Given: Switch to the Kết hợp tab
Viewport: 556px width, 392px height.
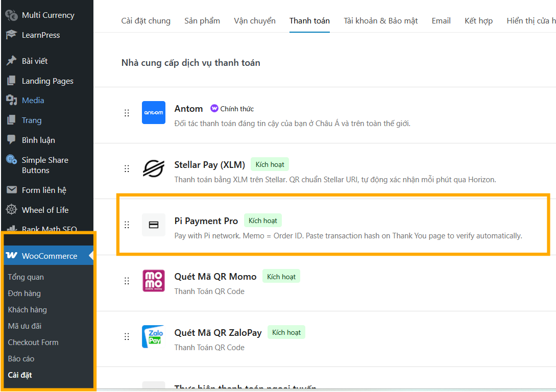Looking at the screenshot, I should pyautogui.click(x=479, y=21).
